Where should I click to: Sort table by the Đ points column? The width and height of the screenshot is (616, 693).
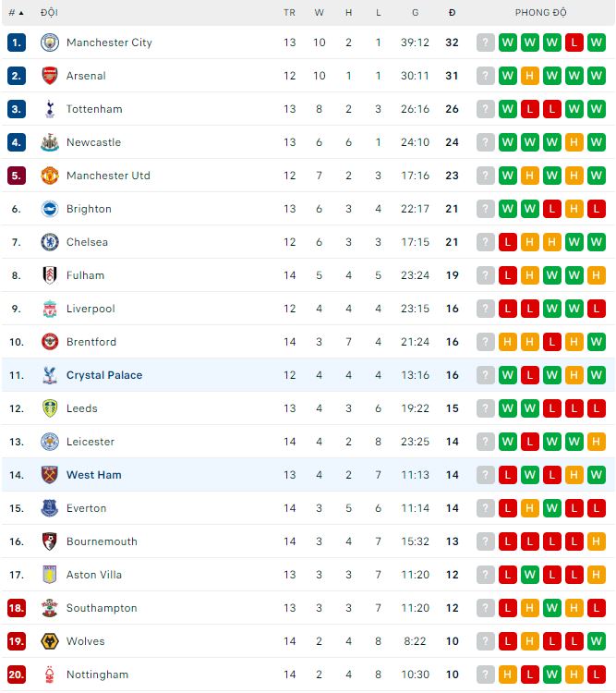(x=452, y=13)
